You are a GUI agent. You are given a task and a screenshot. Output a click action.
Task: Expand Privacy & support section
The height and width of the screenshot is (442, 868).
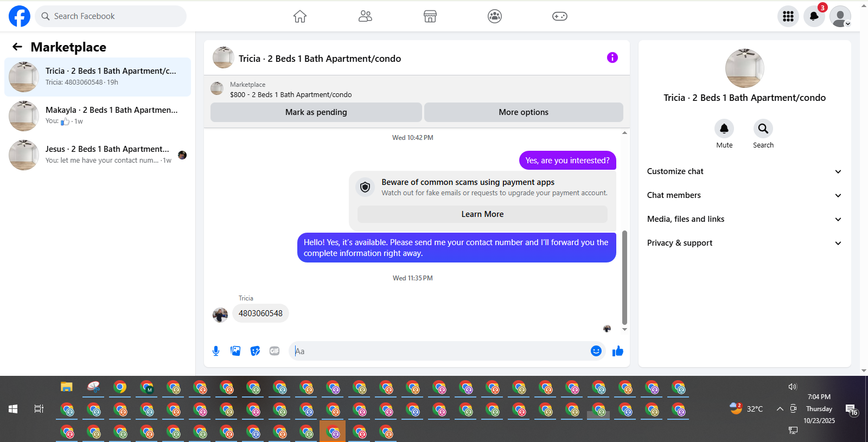[x=744, y=243]
